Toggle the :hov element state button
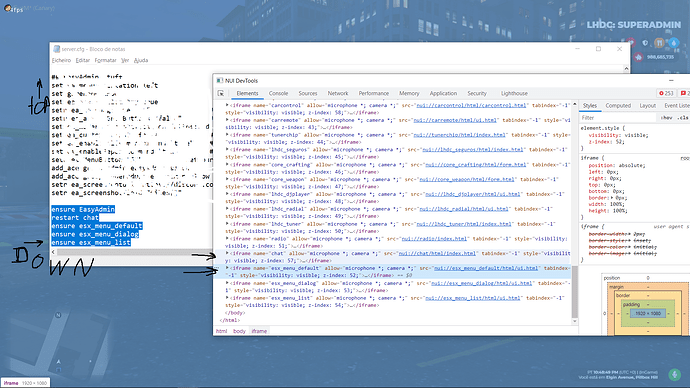The width and height of the screenshot is (690, 388). (666, 118)
